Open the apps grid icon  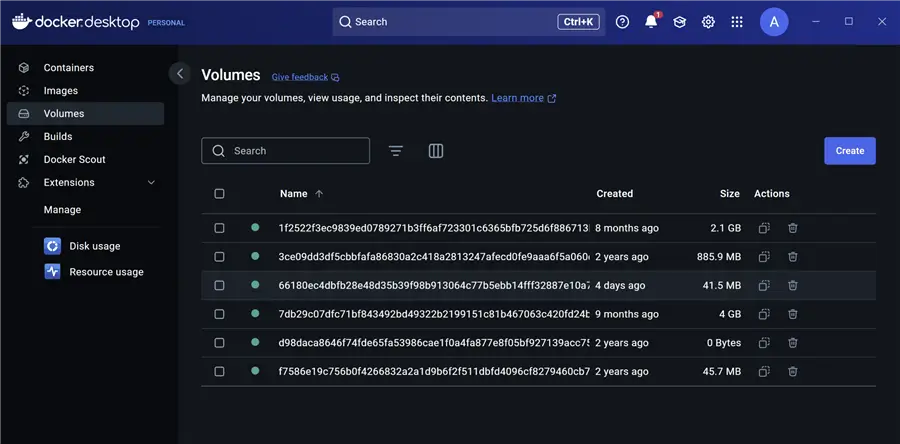tap(737, 22)
